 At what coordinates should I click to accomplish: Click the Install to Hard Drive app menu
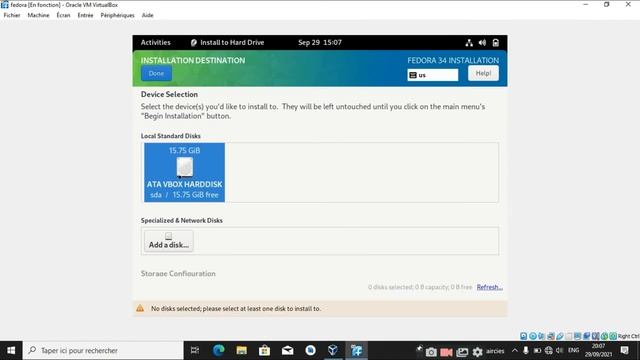(x=227, y=42)
